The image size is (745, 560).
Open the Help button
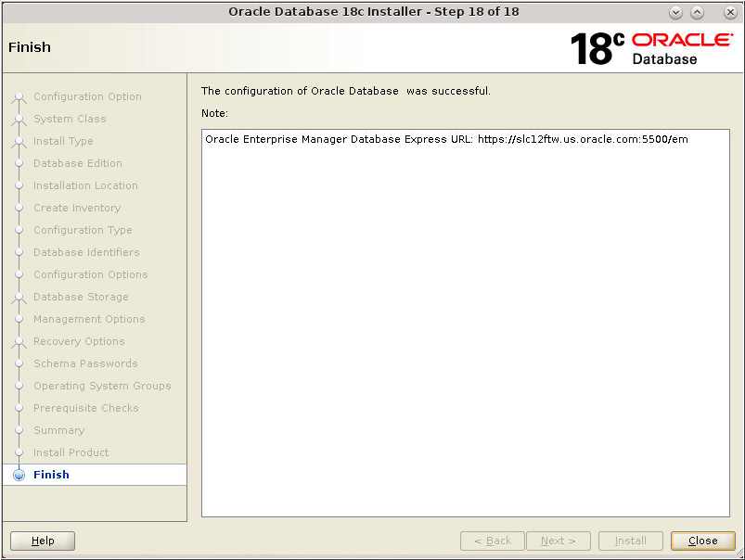click(43, 541)
